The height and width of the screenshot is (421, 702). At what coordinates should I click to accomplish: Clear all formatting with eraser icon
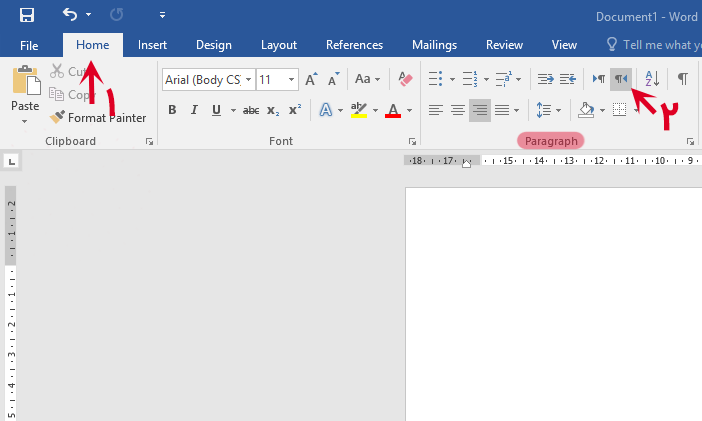[405, 79]
